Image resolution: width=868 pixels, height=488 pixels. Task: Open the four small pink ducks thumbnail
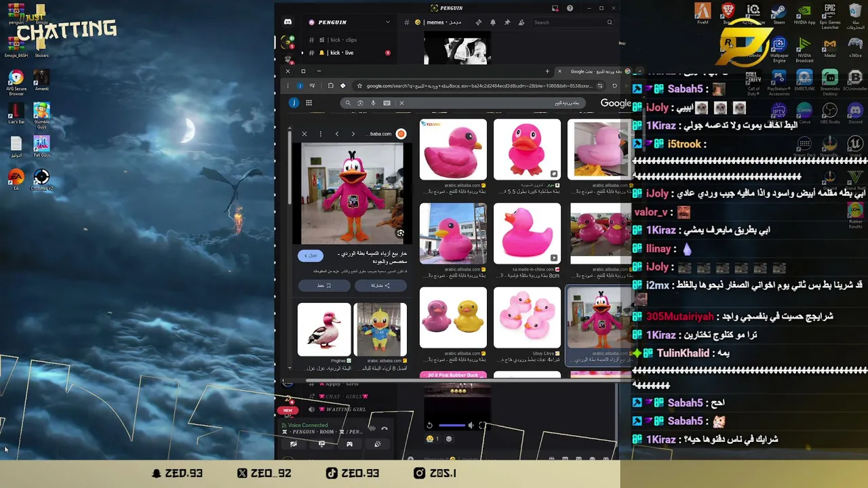pos(527,317)
